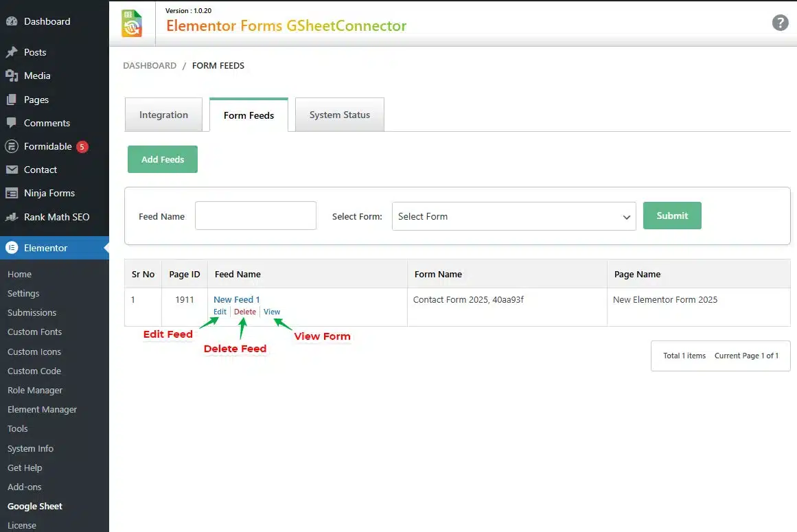
Task: Type in the Feed Name input field
Action: click(x=255, y=216)
